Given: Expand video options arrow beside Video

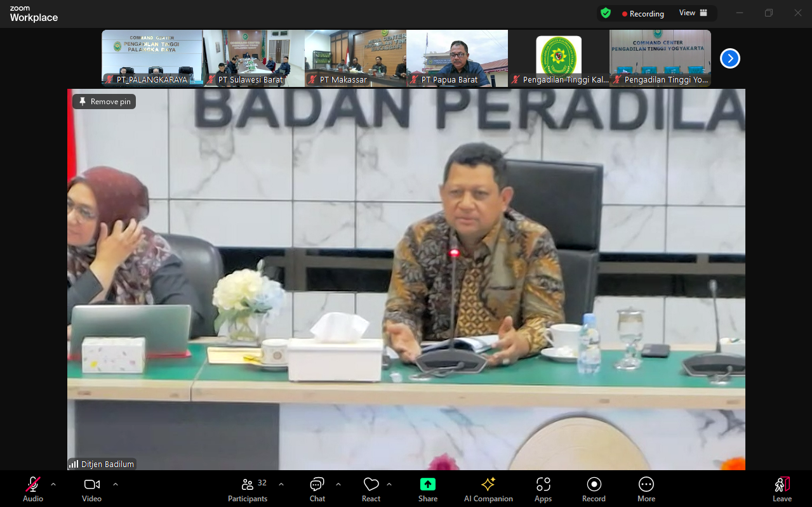Looking at the screenshot, I should (116, 484).
